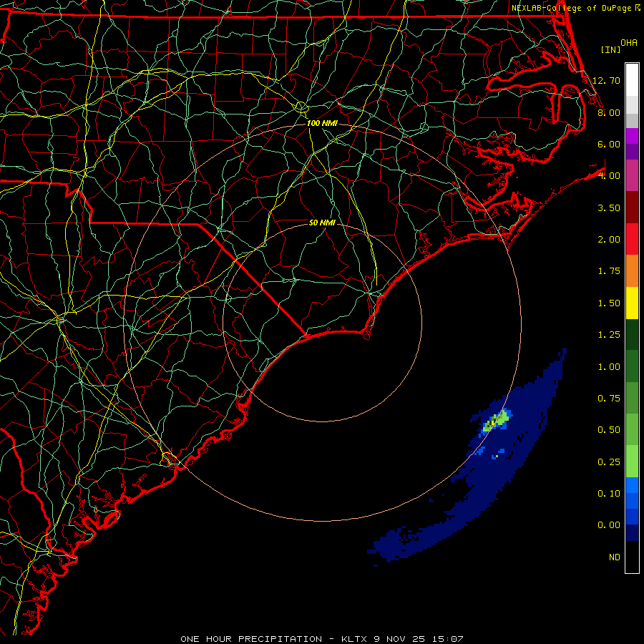Select the bright red swatch beside 2.00
This screenshot has width=644, height=644.
[632, 239]
